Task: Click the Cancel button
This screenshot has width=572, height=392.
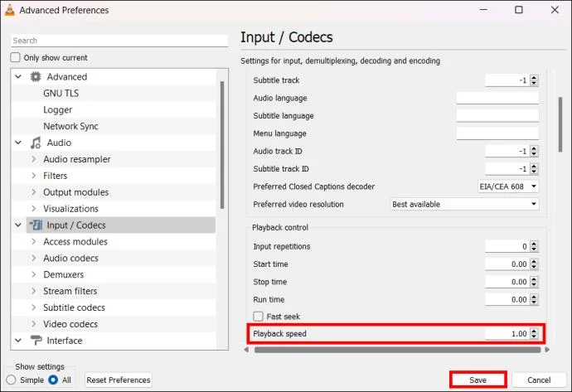Action: click(x=539, y=380)
